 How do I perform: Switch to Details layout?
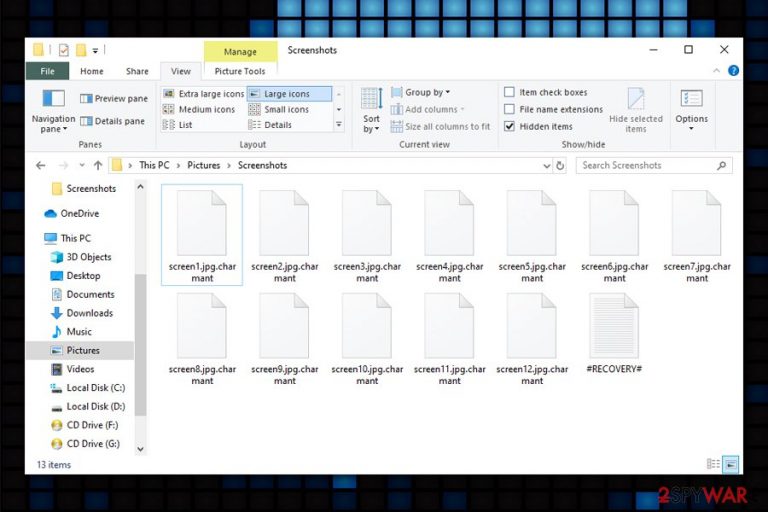[270, 125]
